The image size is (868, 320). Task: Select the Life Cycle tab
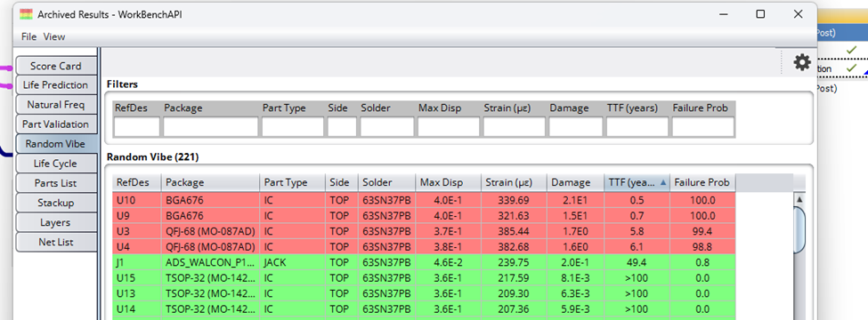click(55, 164)
